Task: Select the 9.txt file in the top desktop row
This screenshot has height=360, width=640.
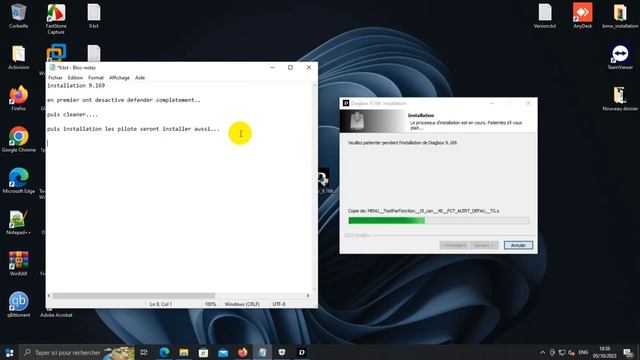Action: pyautogui.click(x=93, y=16)
